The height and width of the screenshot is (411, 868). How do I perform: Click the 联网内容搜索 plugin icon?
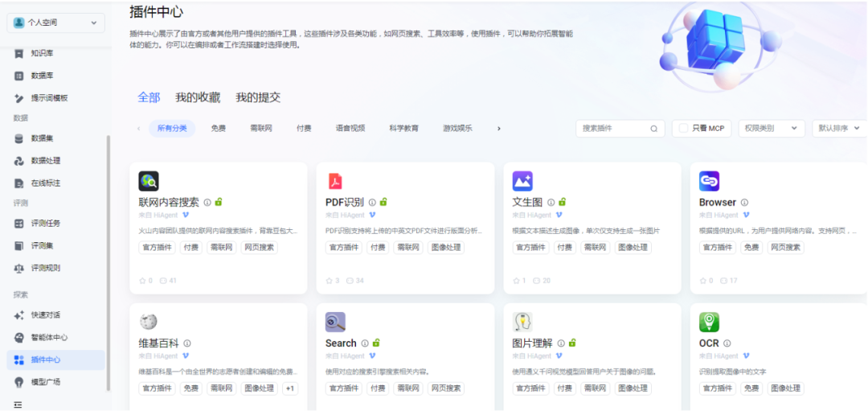(x=149, y=181)
